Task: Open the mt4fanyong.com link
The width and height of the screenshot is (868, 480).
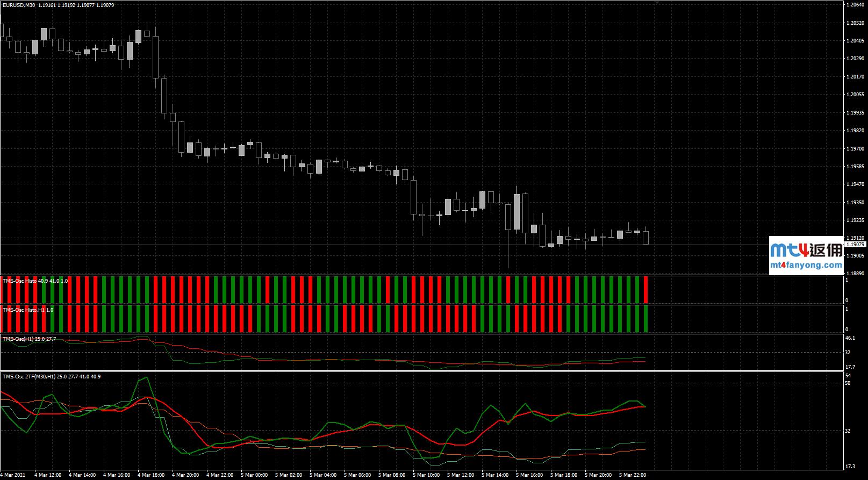Action: [x=806, y=265]
